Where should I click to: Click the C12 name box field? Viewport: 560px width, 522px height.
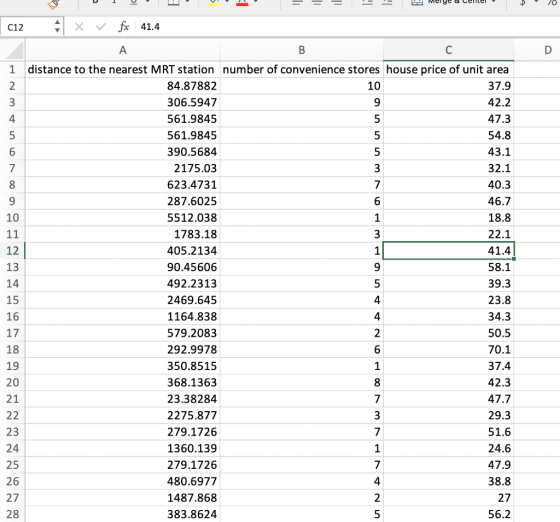[x=27, y=27]
